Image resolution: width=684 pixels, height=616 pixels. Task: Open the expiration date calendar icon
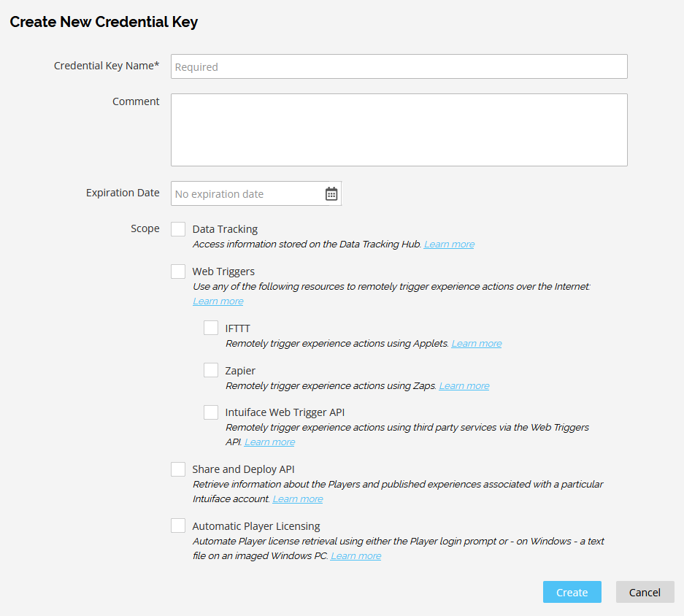tap(331, 193)
